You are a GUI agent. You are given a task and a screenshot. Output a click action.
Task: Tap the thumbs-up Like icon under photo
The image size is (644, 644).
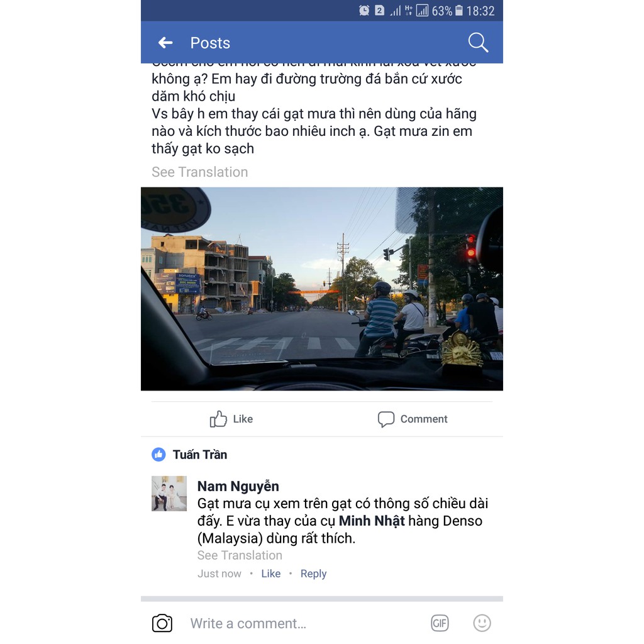[x=218, y=419]
